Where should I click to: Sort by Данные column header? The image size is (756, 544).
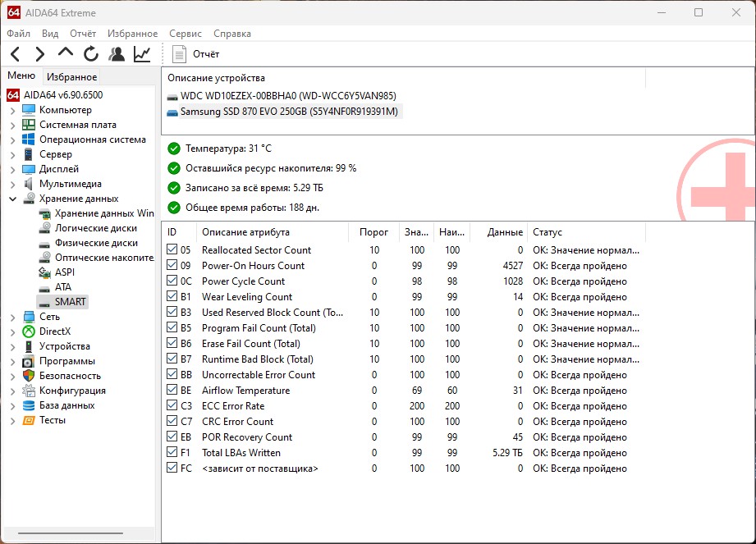pos(498,232)
